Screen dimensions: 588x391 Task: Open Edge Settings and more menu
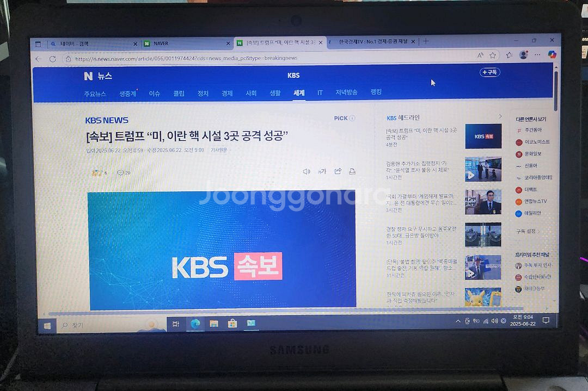[x=537, y=55]
